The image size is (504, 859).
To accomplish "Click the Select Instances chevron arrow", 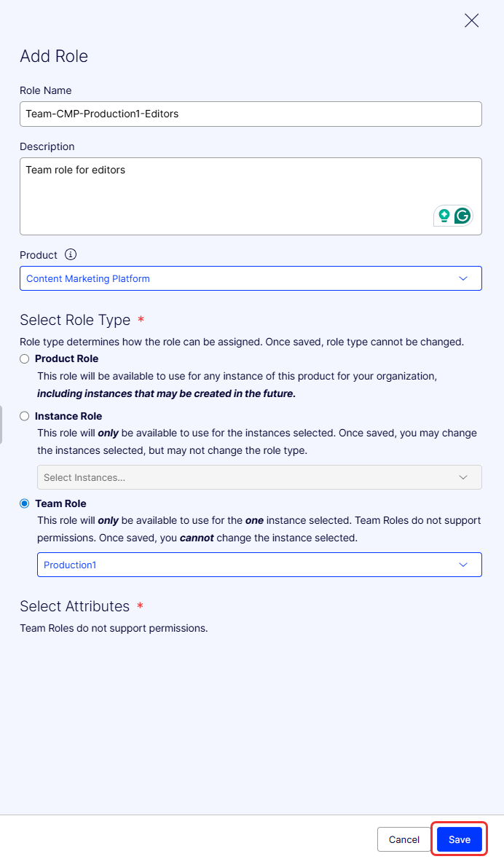I will [463, 477].
